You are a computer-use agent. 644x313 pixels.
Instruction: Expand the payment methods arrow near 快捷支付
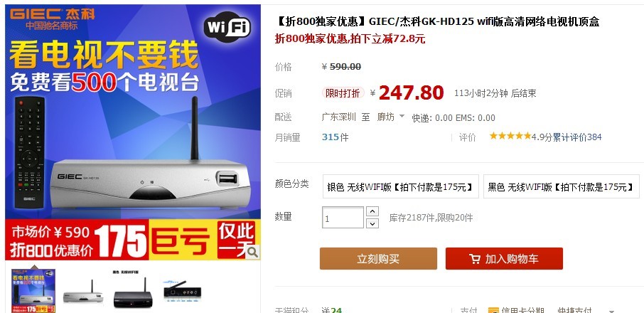pyautogui.click(x=611, y=311)
